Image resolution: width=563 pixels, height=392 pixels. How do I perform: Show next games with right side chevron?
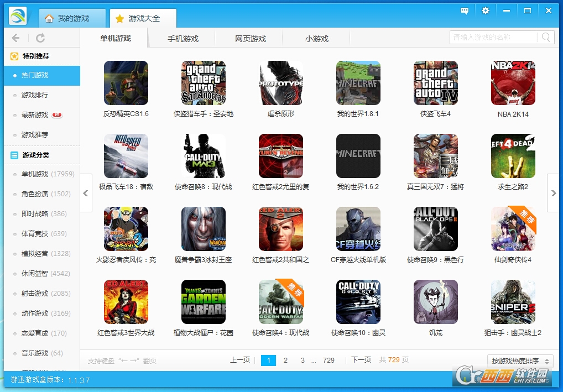[553, 193]
